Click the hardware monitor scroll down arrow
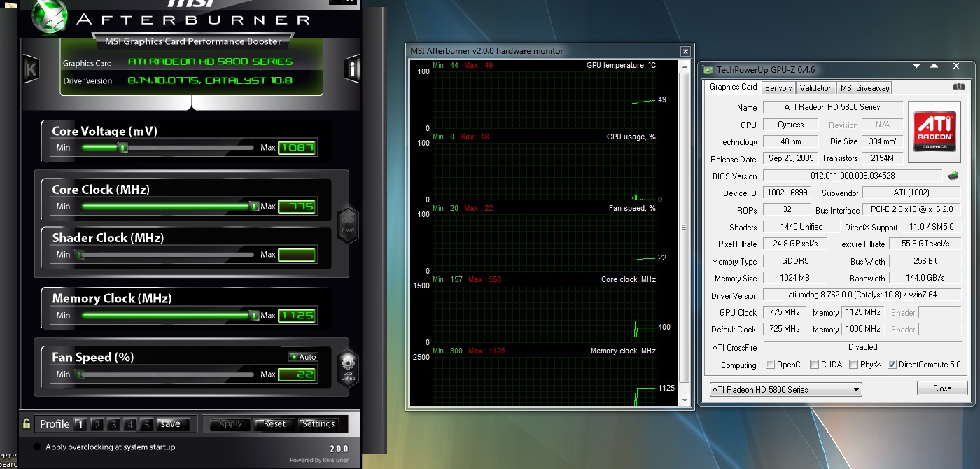The width and height of the screenshot is (980, 469). (685, 400)
